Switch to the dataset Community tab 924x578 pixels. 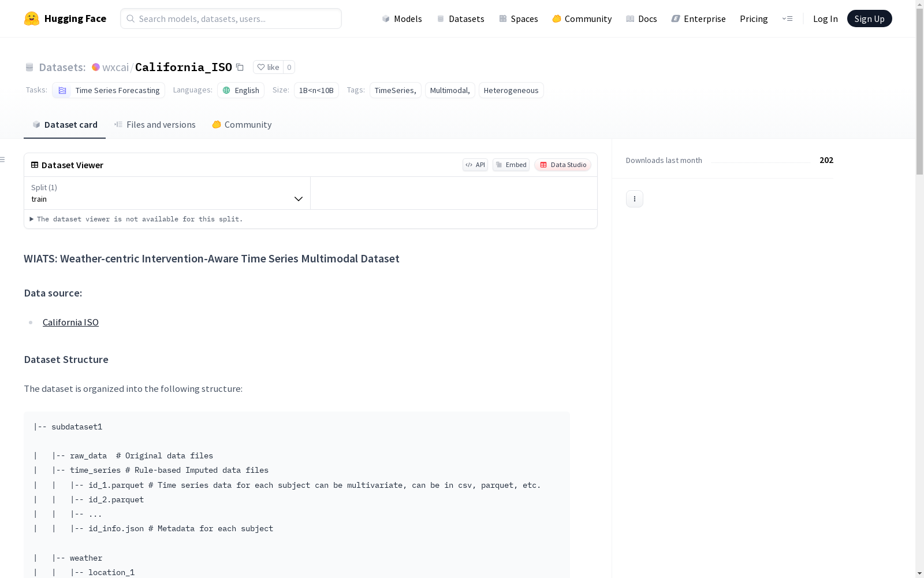click(241, 124)
